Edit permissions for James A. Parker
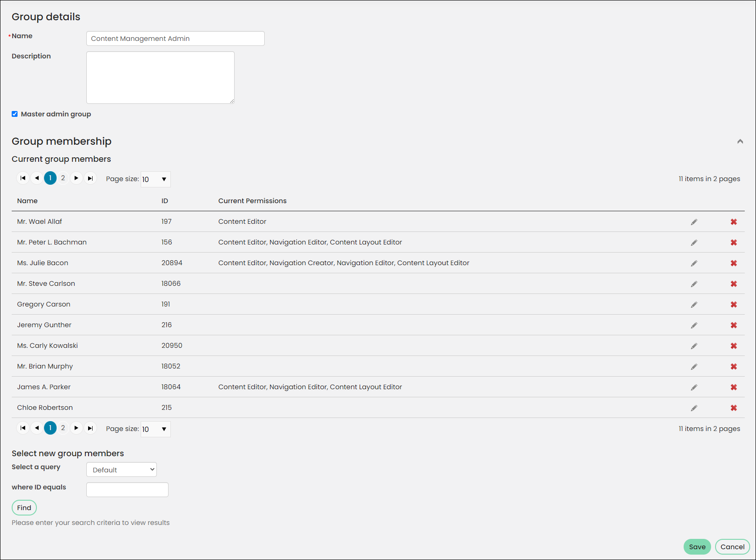Image resolution: width=756 pixels, height=560 pixels. click(694, 387)
